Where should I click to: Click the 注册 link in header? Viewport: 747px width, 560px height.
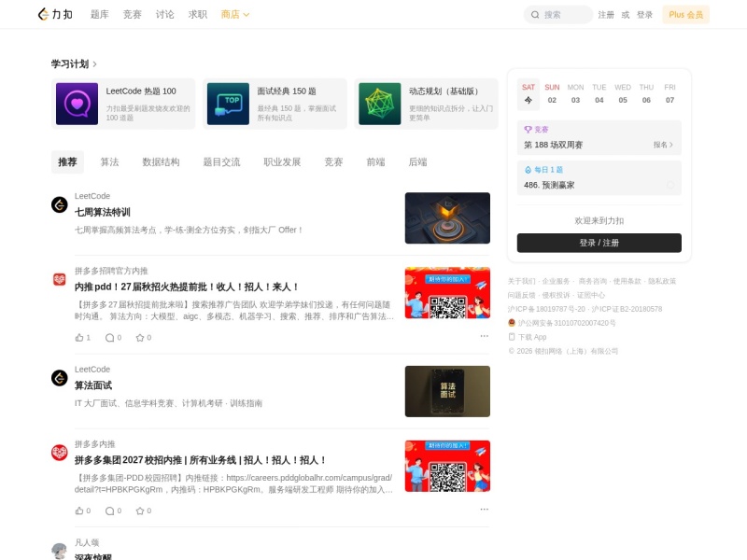click(606, 15)
